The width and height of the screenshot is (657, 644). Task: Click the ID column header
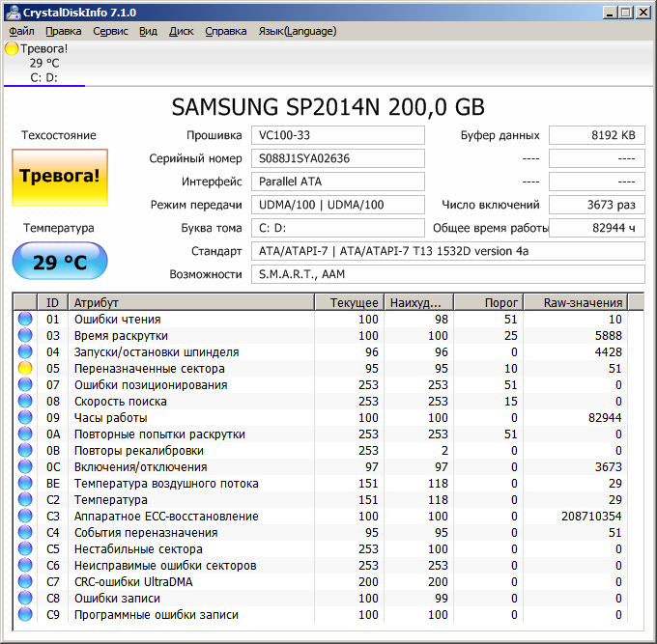(53, 302)
